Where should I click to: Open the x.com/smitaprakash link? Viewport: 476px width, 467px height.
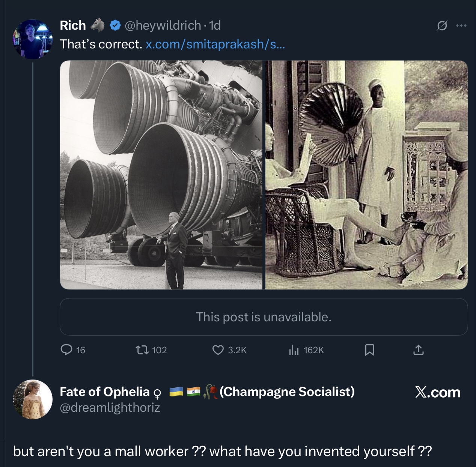[215, 44]
